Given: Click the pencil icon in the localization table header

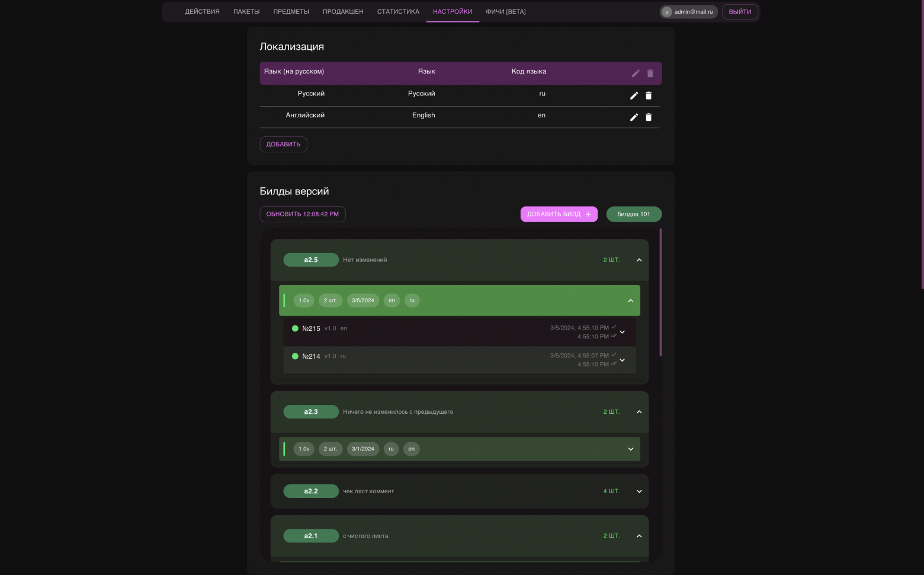Looking at the screenshot, I should [636, 74].
